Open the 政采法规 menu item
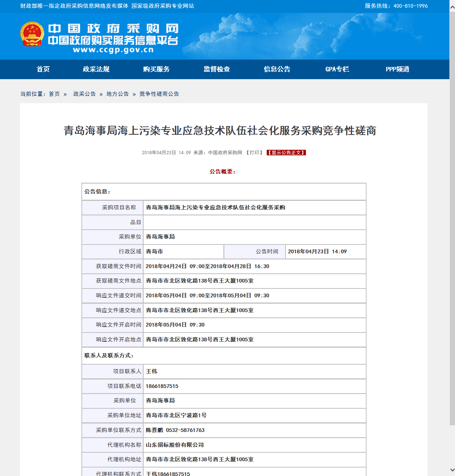The height and width of the screenshot is (476, 455). coord(96,69)
